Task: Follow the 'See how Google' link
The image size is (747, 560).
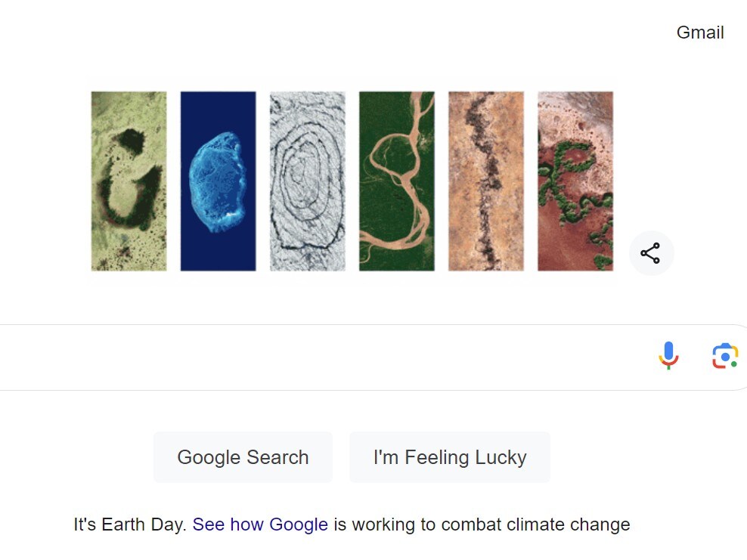Action: tap(260, 524)
